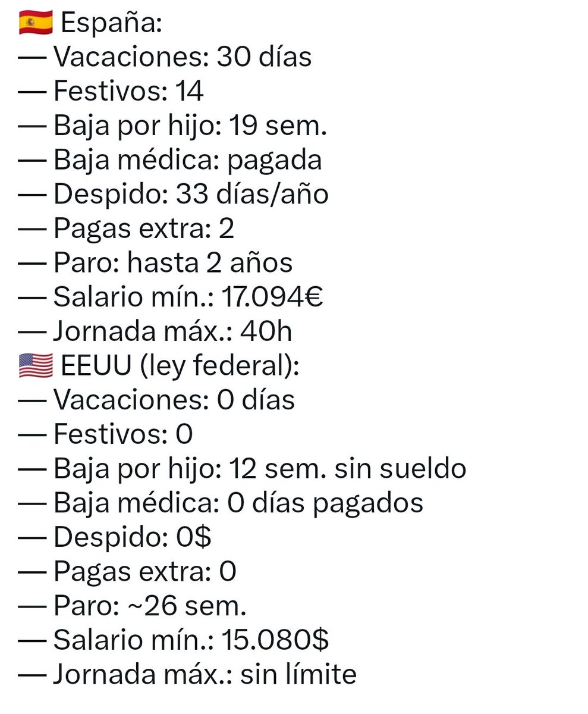Click the Despido: 0$ line
This screenshot has width=588, height=714.
(115, 538)
